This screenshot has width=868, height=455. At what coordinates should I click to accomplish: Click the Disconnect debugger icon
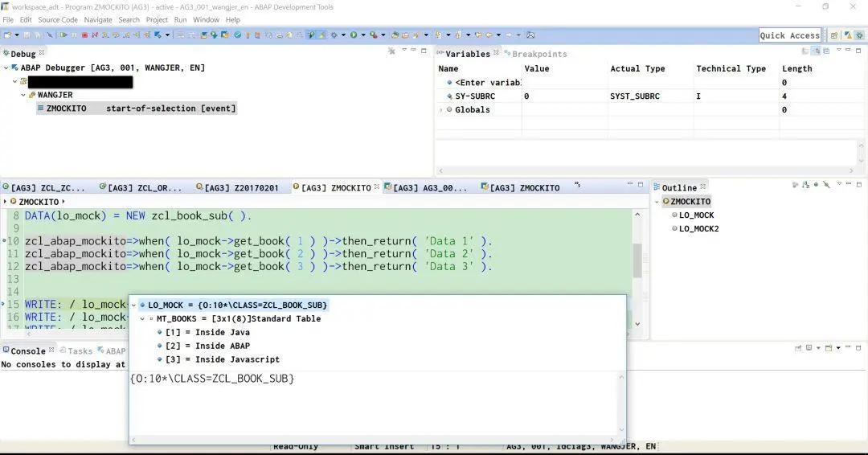point(95,35)
